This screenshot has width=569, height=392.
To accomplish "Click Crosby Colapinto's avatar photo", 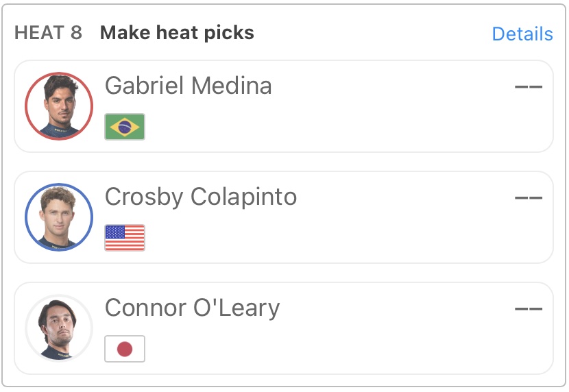I will [59, 217].
